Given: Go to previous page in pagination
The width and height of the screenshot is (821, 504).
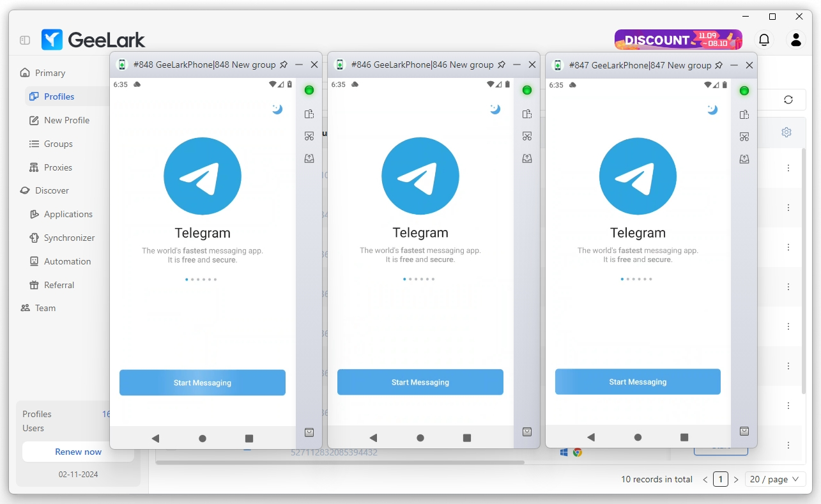Looking at the screenshot, I should click(705, 479).
